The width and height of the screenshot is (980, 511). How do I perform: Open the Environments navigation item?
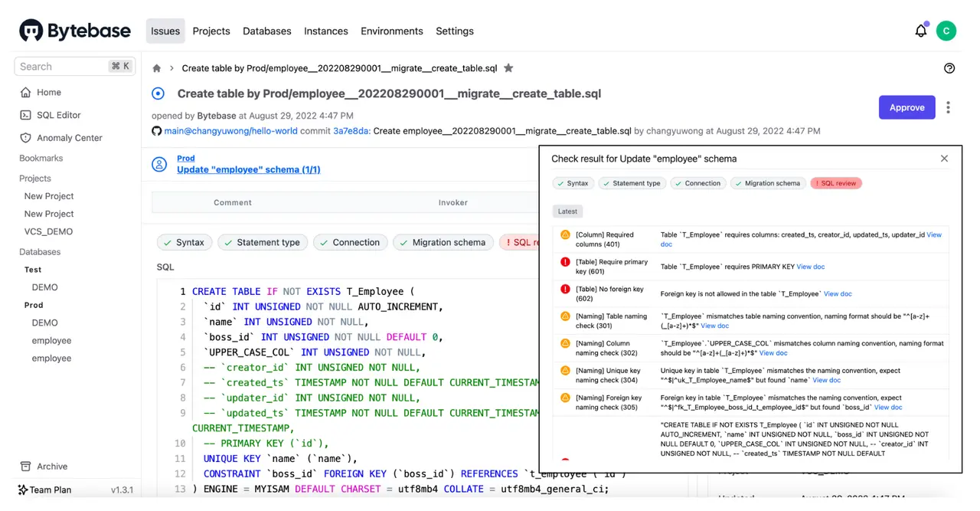coord(391,31)
